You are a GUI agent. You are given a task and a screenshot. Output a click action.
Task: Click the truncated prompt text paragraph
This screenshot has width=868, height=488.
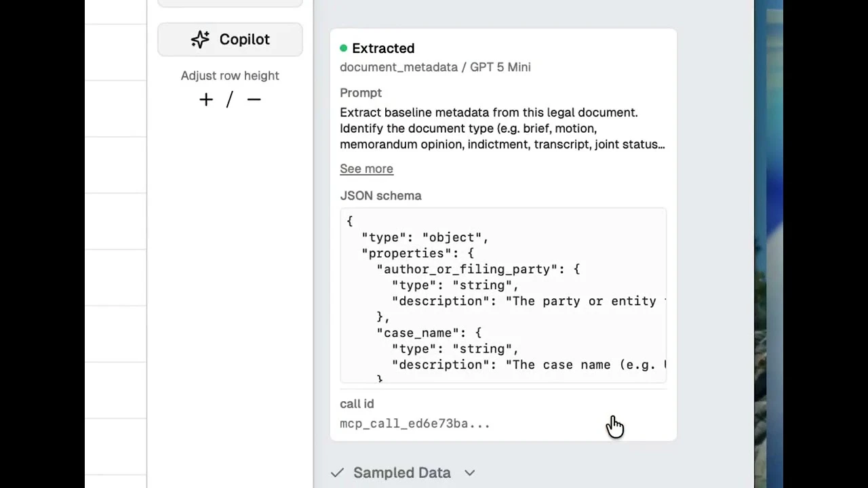click(502, 128)
